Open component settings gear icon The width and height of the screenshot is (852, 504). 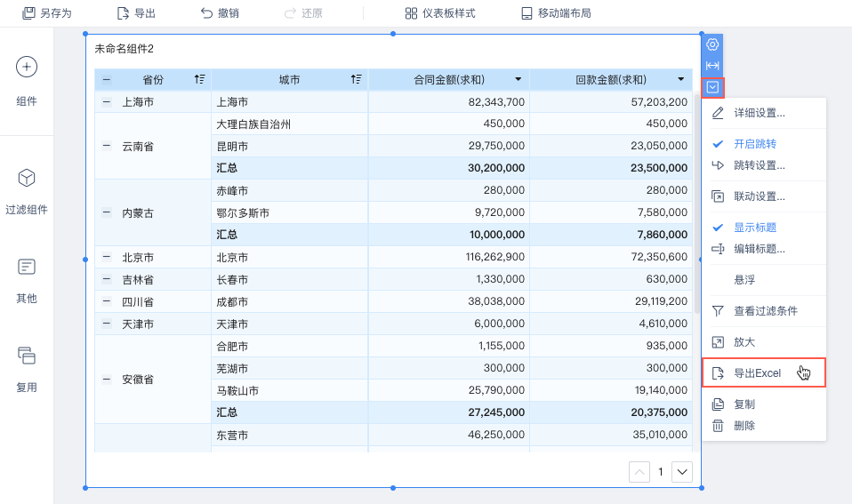click(712, 44)
